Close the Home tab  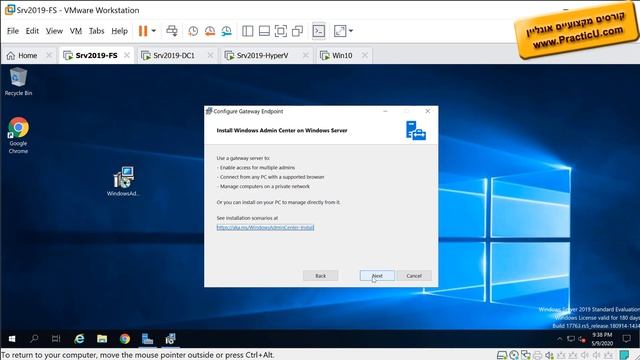[49, 55]
